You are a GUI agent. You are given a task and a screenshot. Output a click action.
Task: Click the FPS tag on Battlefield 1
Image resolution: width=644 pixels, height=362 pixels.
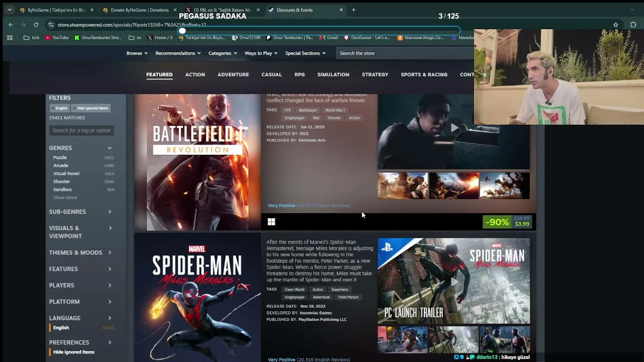pos(287,110)
